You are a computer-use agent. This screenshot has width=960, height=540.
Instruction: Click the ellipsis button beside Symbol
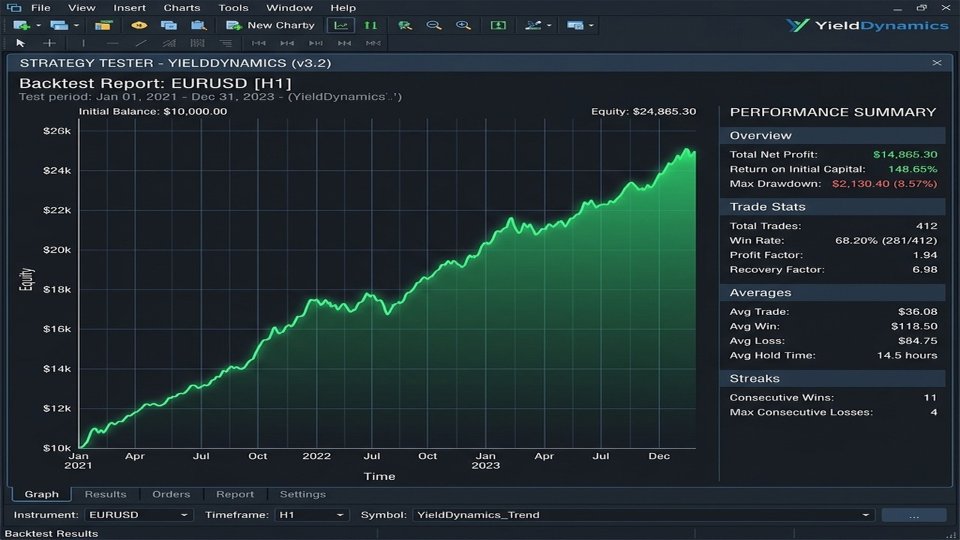point(914,515)
